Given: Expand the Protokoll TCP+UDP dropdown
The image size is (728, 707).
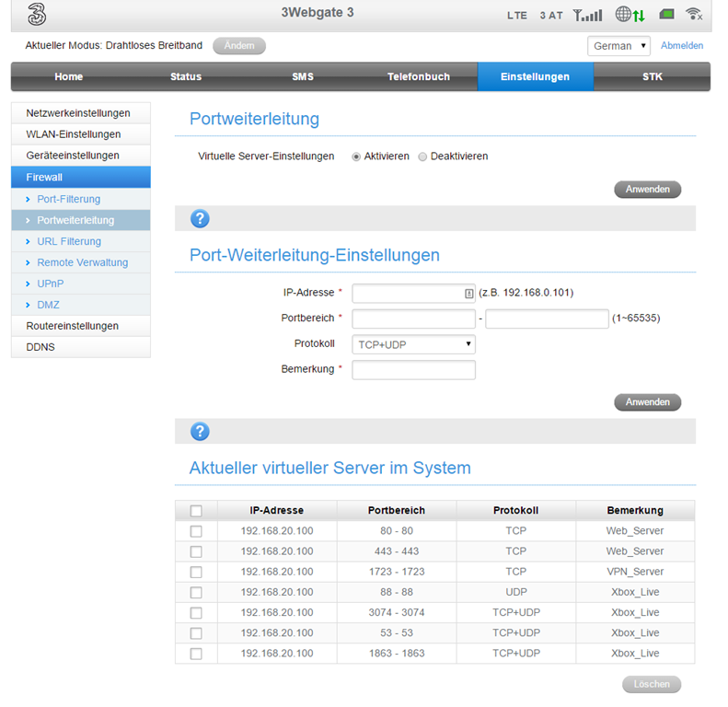Looking at the screenshot, I should [x=413, y=344].
